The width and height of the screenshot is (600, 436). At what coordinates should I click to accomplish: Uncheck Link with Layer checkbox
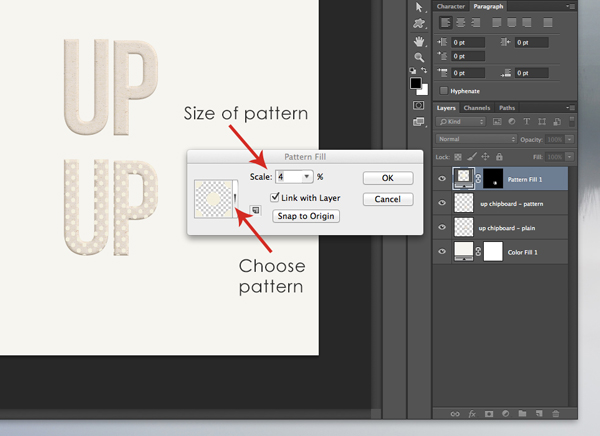[275, 198]
